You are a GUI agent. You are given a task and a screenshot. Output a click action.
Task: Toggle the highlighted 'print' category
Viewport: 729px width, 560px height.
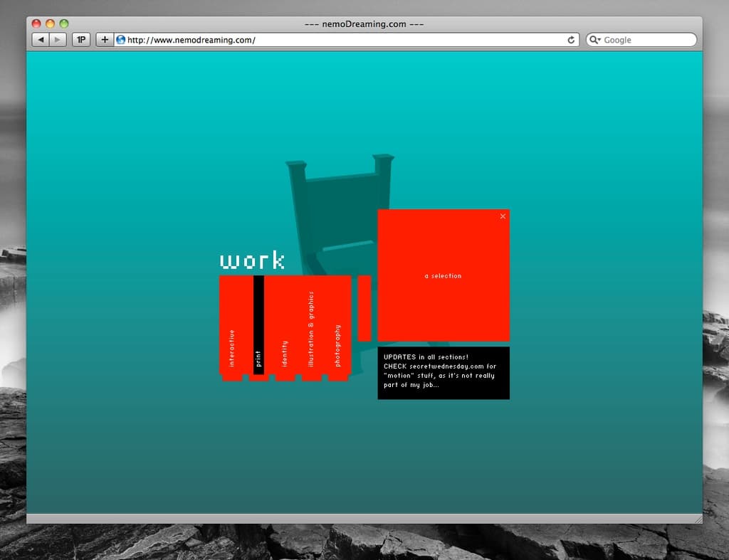pyautogui.click(x=258, y=359)
